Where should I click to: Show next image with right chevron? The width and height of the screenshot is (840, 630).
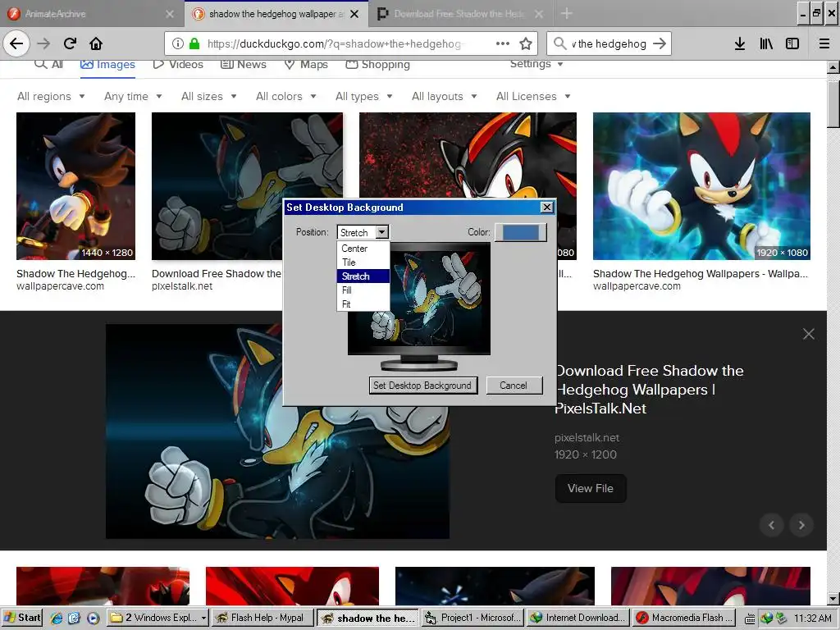801,525
